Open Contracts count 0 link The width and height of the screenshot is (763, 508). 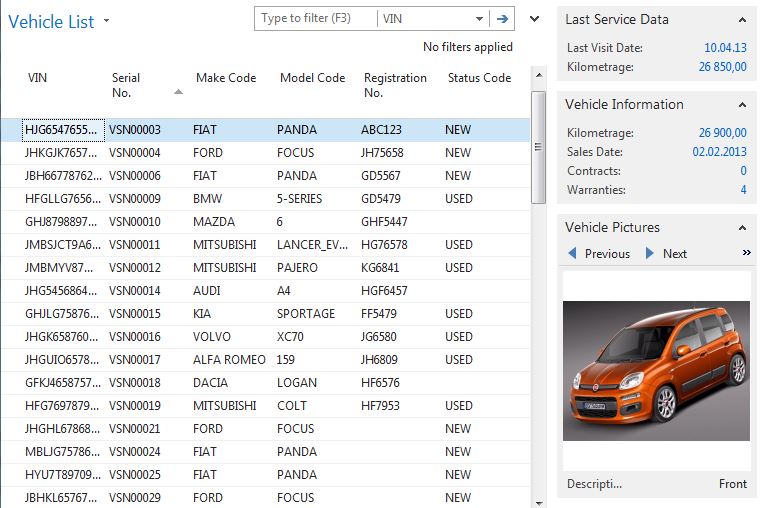[x=743, y=171]
